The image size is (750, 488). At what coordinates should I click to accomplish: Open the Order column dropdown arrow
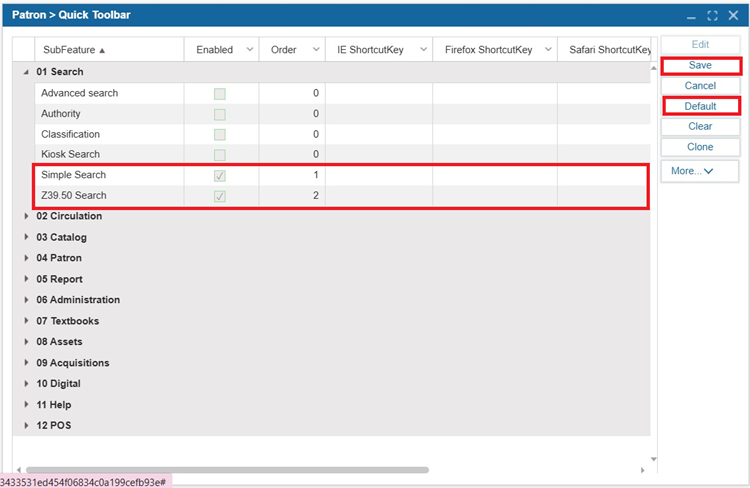click(315, 50)
